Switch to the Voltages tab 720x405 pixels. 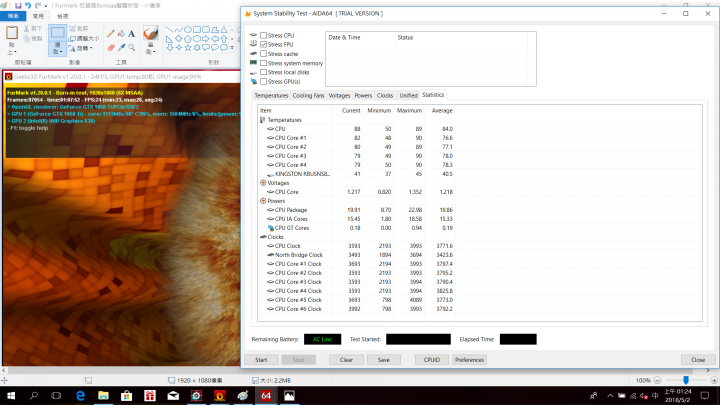coord(339,96)
